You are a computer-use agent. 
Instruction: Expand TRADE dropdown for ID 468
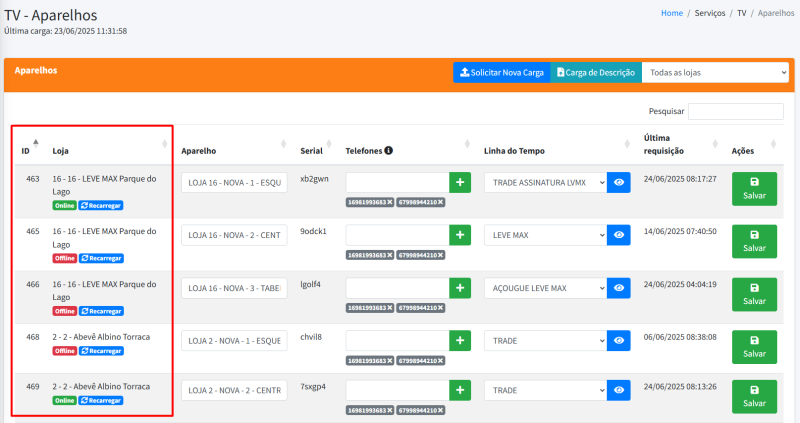coord(545,340)
